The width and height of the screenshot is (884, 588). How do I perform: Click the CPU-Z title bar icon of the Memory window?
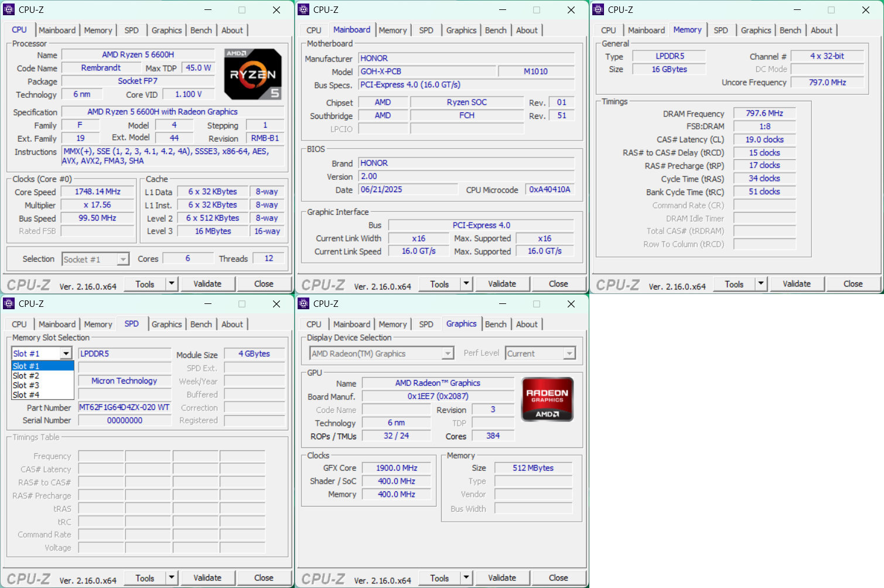[598, 10]
